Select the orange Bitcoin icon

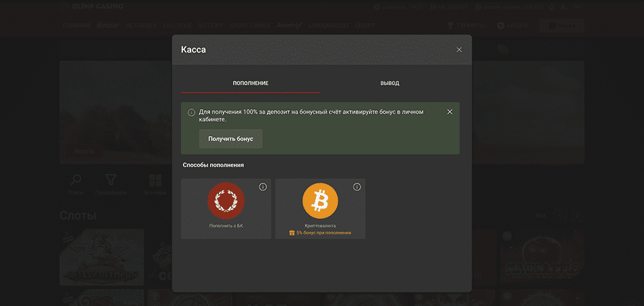click(x=321, y=200)
